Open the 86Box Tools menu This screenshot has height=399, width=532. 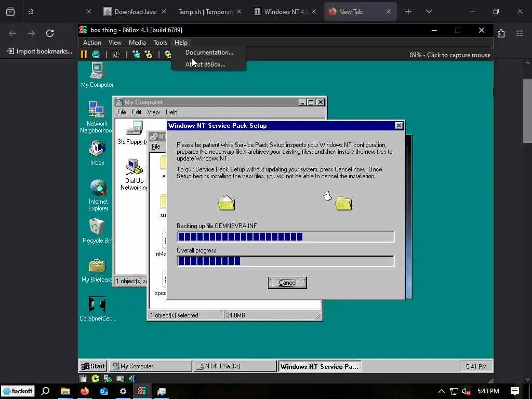160,43
